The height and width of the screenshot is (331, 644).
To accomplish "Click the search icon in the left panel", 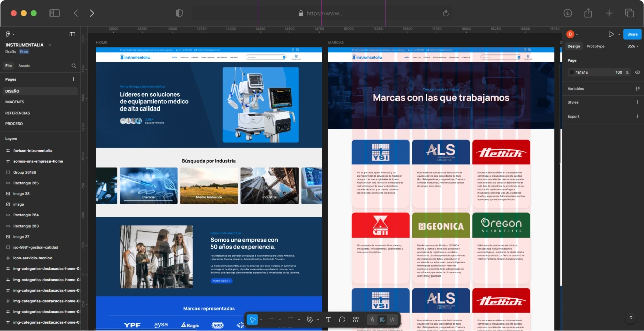I will [x=74, y=66].
